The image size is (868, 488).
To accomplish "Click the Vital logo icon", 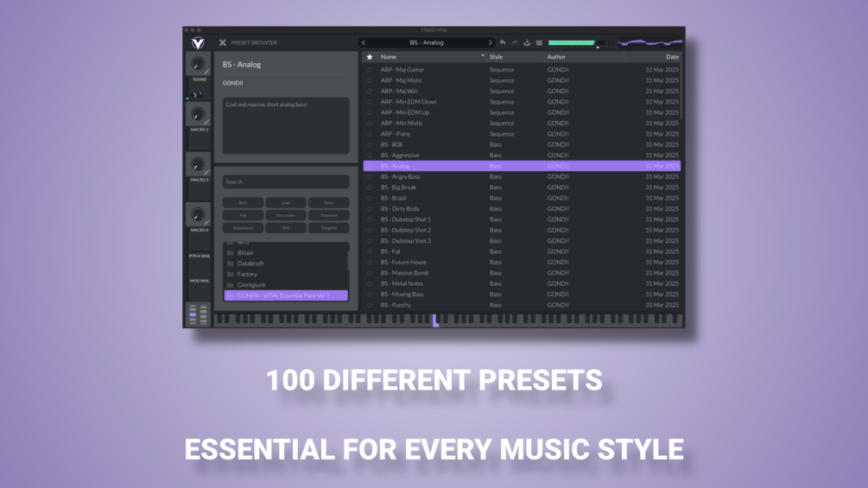I will [198, 42].
